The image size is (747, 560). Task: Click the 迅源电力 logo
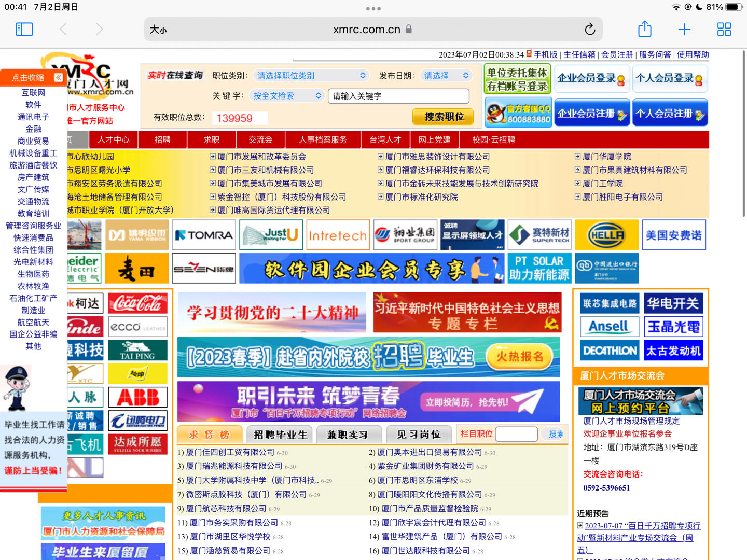(137, 421)
